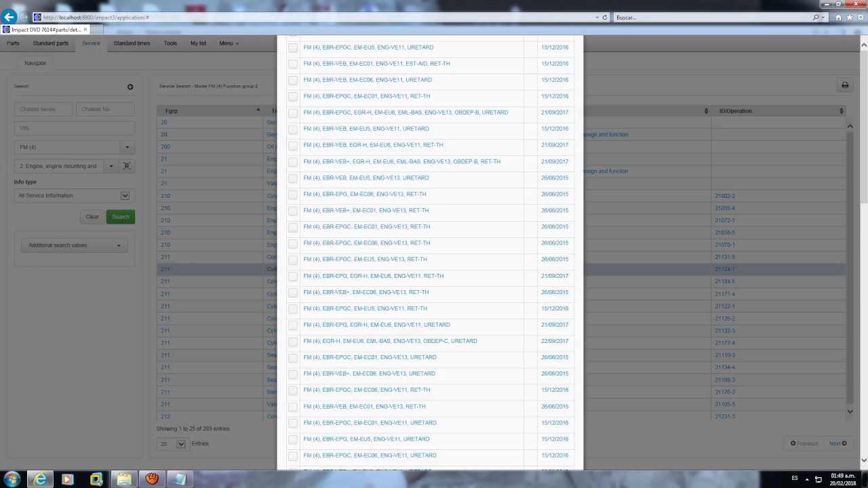Select the Service tab
The width and height of the screenshot is (868, 488).
tap(91, 43)
